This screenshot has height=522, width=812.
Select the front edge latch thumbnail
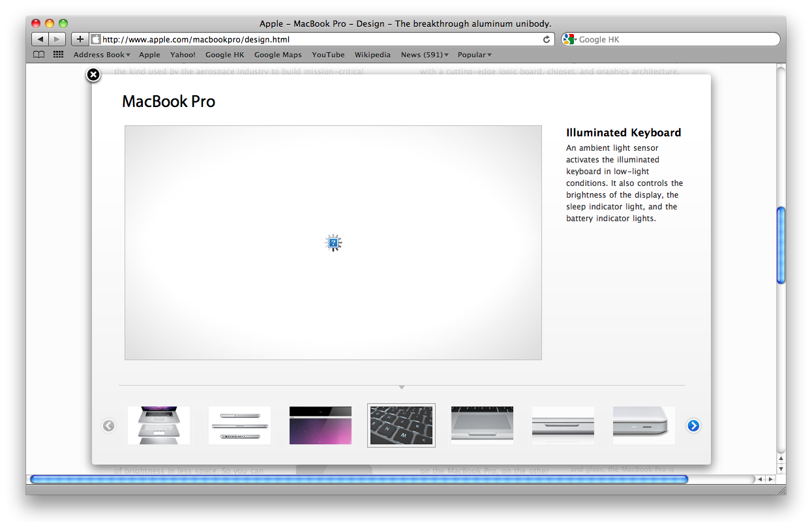point(563,425)
